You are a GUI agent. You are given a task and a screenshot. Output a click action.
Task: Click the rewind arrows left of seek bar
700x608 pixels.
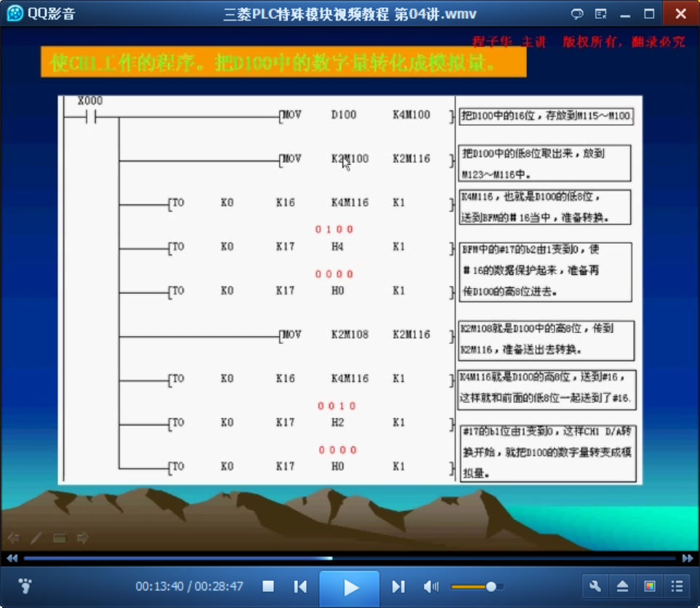12,559
